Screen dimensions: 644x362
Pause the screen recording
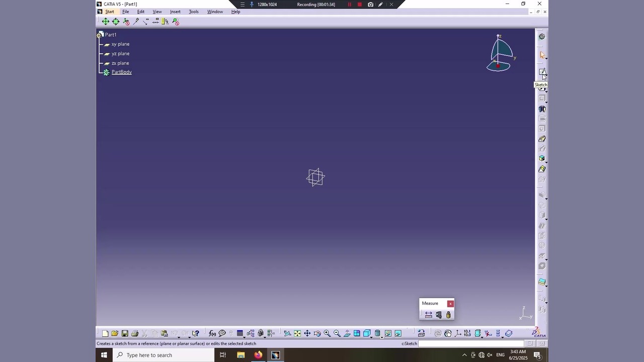tap(350, 5)
